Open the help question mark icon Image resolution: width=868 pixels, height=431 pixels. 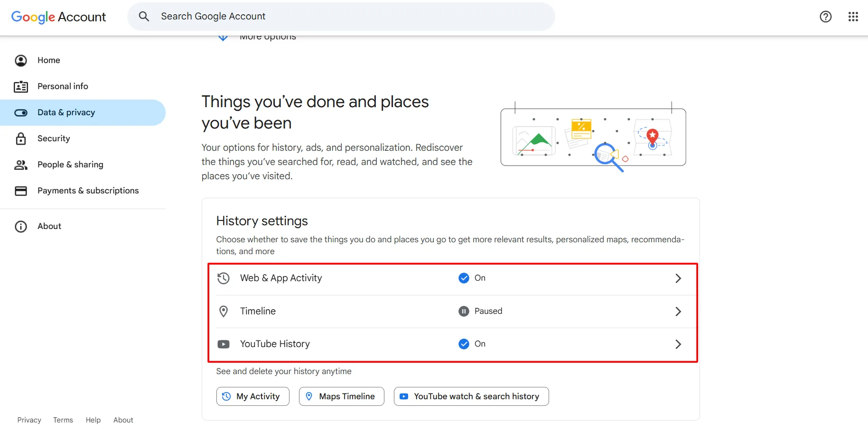coord(826,17)
